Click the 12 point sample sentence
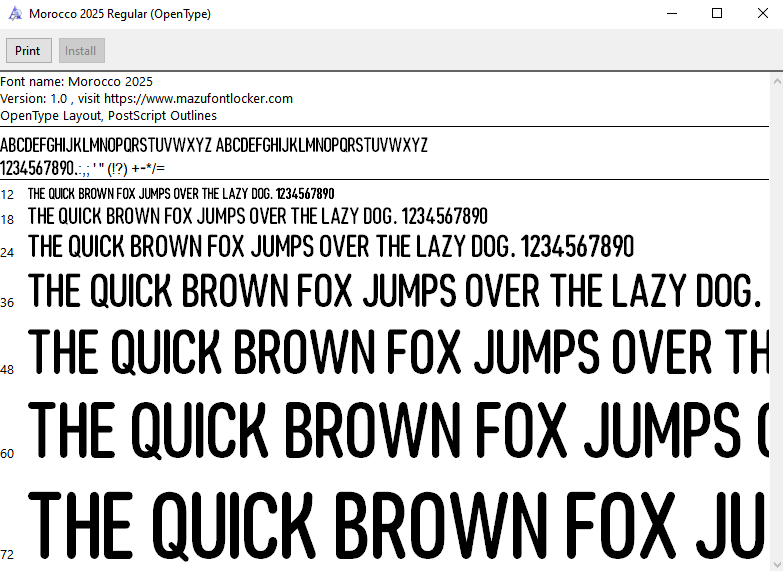Screen dimensions: 783x571 (x=181, y=194)
